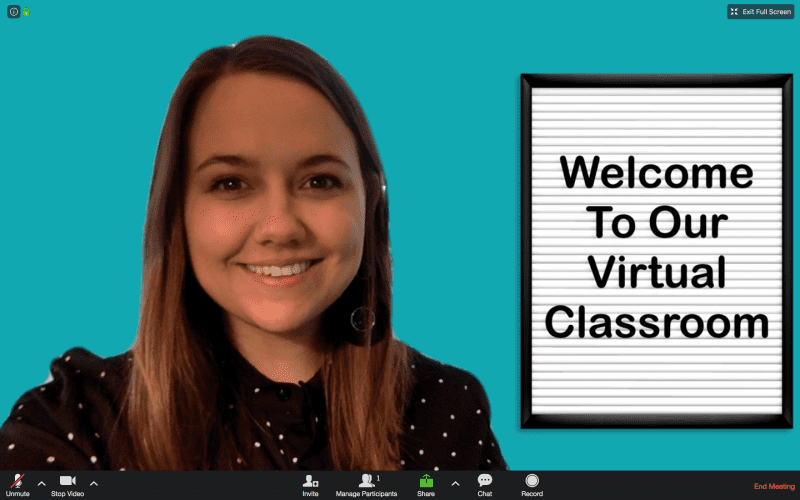Open meeting info icon in top-left
The width and height of the screenshot is (800, 500).
pos(13,12)
